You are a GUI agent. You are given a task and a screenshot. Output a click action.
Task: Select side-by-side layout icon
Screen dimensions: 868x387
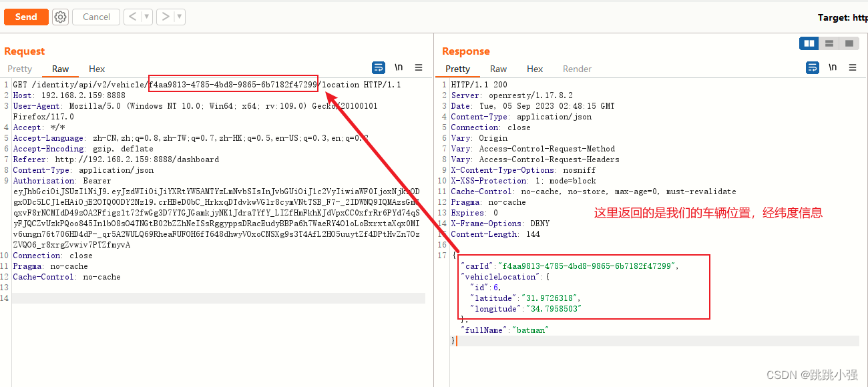(810, 43)
